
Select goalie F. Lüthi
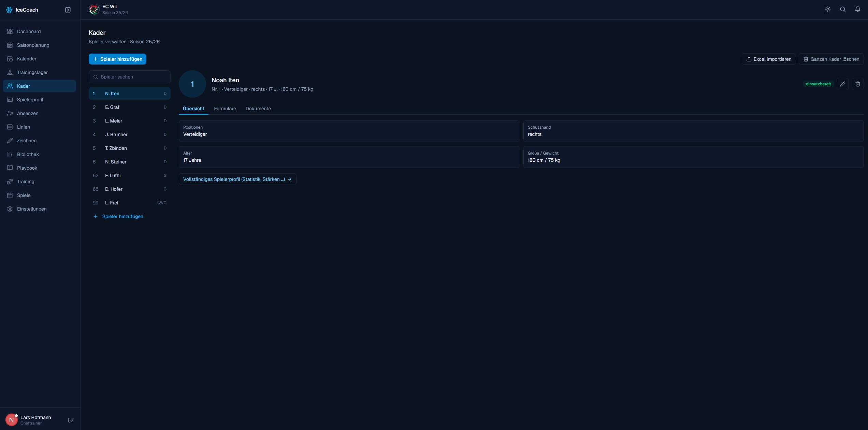point(130,175)
